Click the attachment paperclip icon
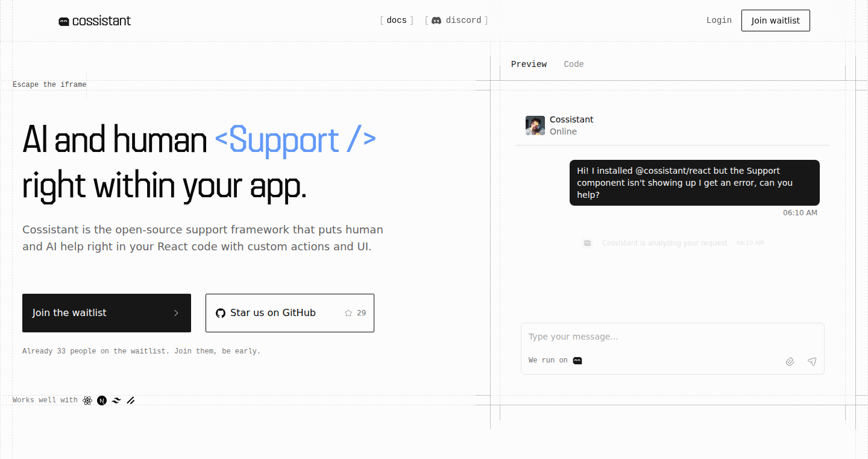868x459 pixels. [790, 362]
